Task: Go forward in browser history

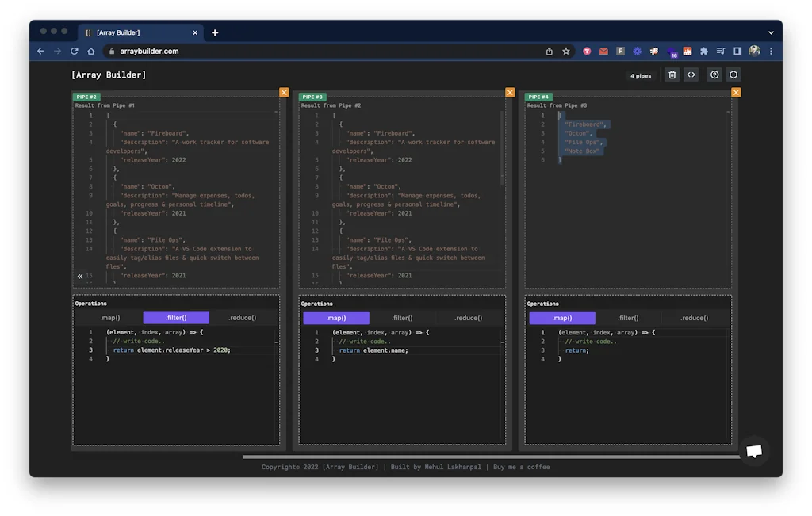Action: [x=57, y=52]
